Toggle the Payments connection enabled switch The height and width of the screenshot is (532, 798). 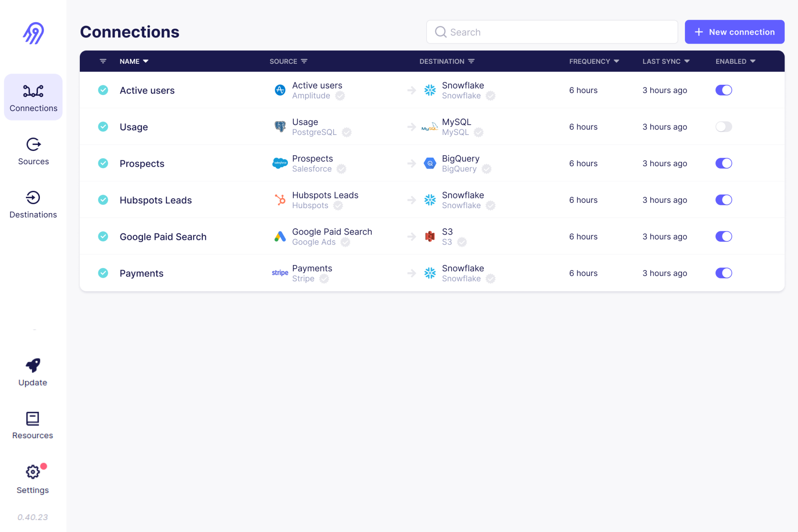724,272
